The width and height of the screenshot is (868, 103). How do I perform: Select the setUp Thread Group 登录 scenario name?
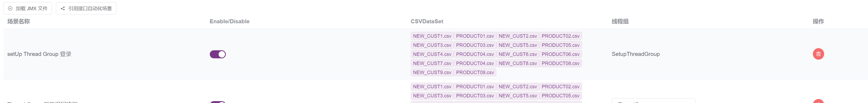(39, 54)
